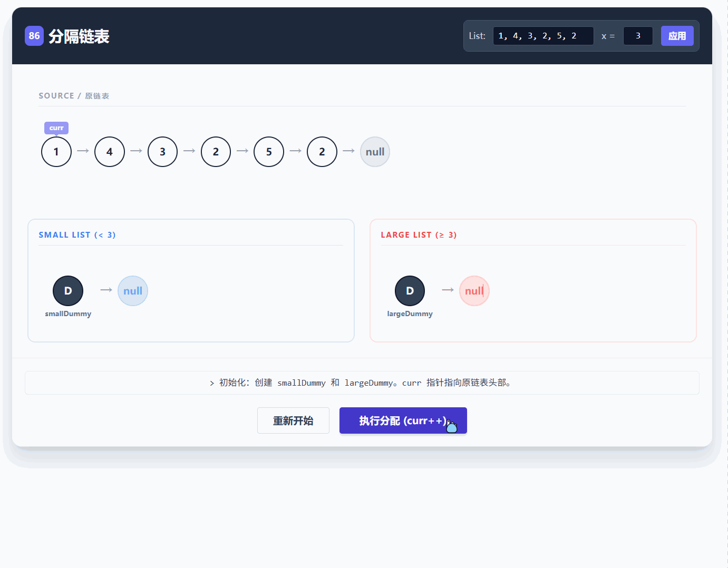Image resolution: width=728 pixels, height=568 pixels.
Task: Select source node with value 3
Action: coord(162,152)
